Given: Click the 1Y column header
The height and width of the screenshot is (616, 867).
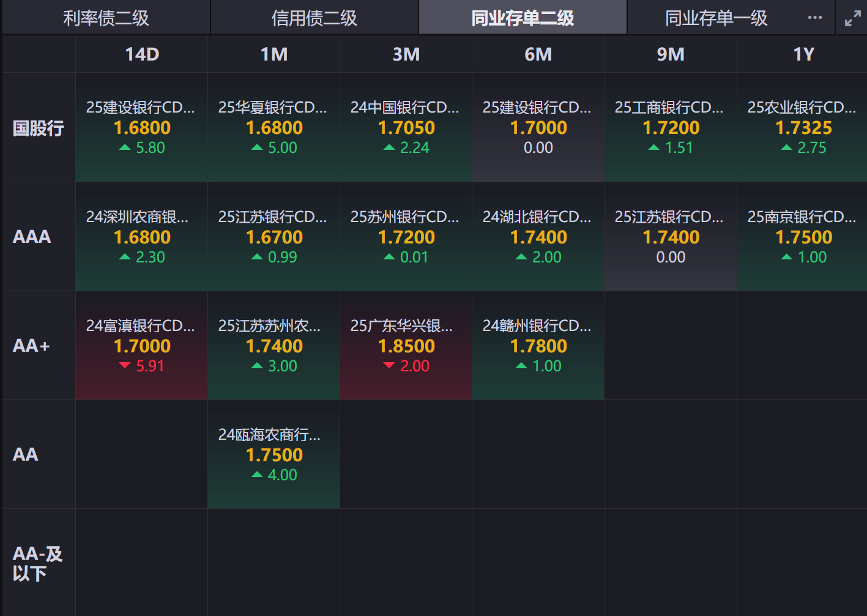Looking at the screenshot, I should (x=803, y=54).
